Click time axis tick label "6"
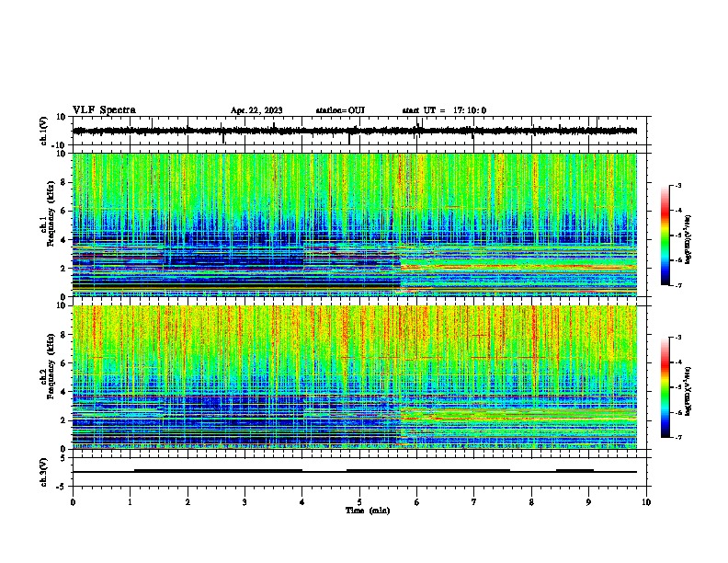728x563 pixels. 417,502
